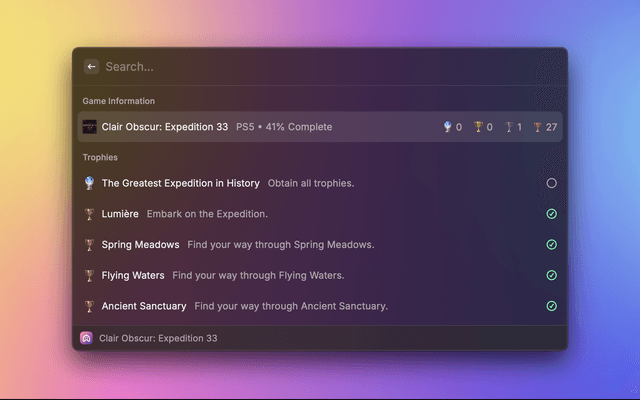
Task: Click the Flying Waters earned checkmark
Action: pos(551,275)
